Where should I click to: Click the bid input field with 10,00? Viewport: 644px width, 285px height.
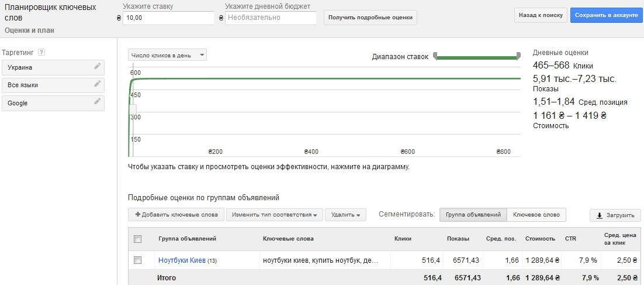pyautogui.click(x=168, y=18)
